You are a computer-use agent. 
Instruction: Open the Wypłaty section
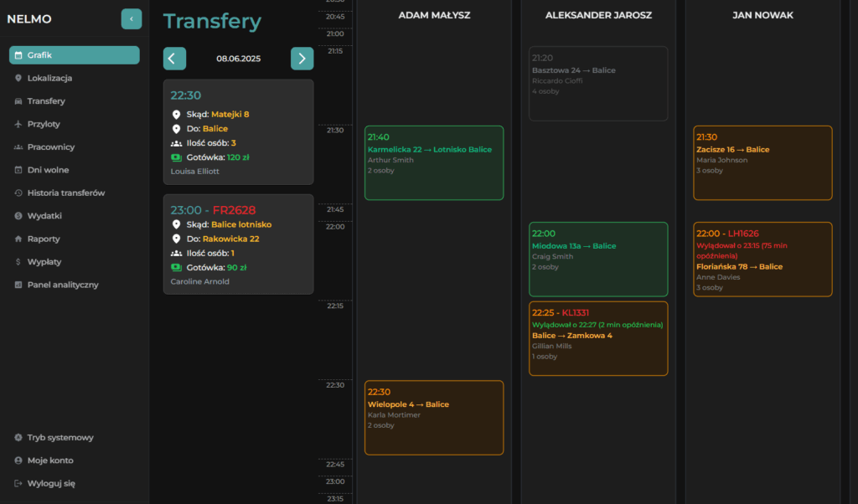tap(44, 262)
